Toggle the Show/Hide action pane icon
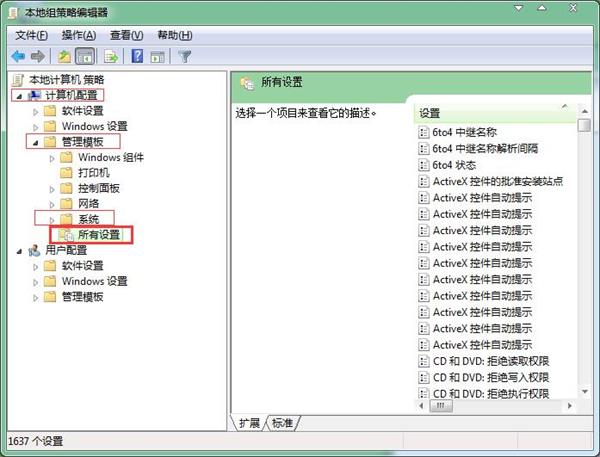This screenshot has height=457, width=600. click(x=157, y=57)
